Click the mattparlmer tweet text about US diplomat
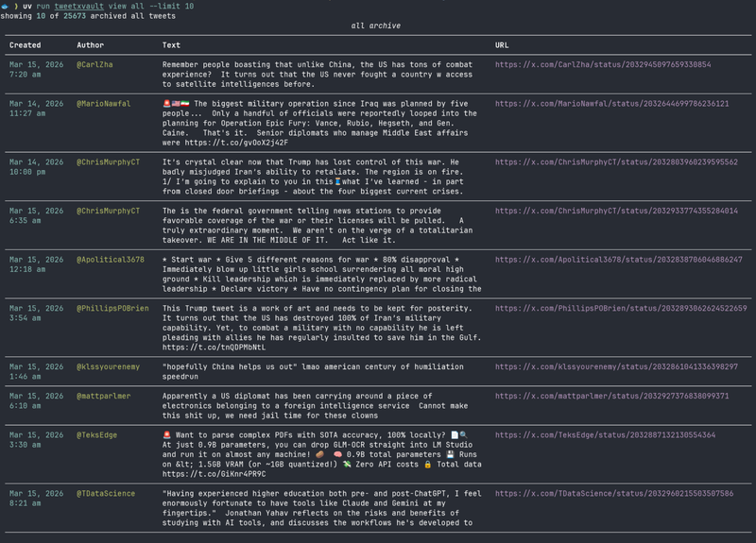The width and height of the screenshot is (756, 543). [x=315, y=406]
